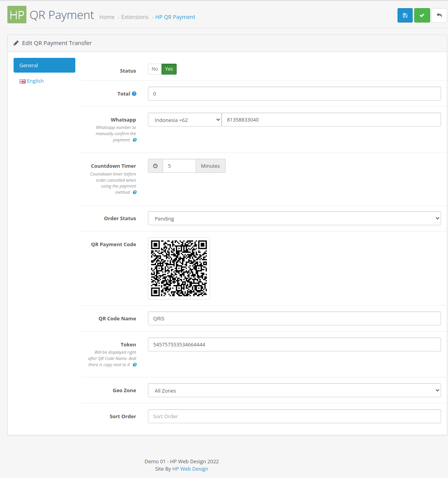The height and width of the screenshot is (478, 448).
Task: Click the flag icon next to English
Action: coord(23,81)
